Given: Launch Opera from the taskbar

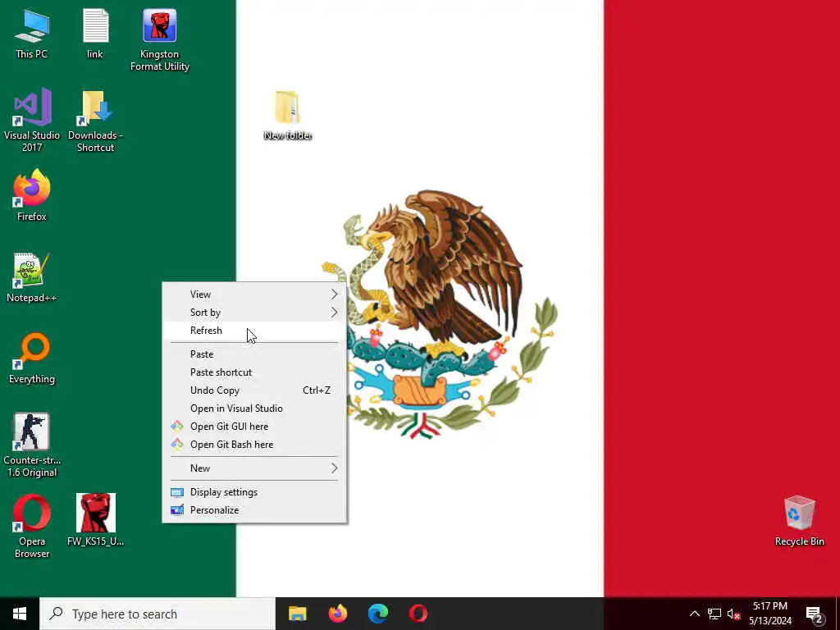Looking at the screenshot, I should (418, 614).
